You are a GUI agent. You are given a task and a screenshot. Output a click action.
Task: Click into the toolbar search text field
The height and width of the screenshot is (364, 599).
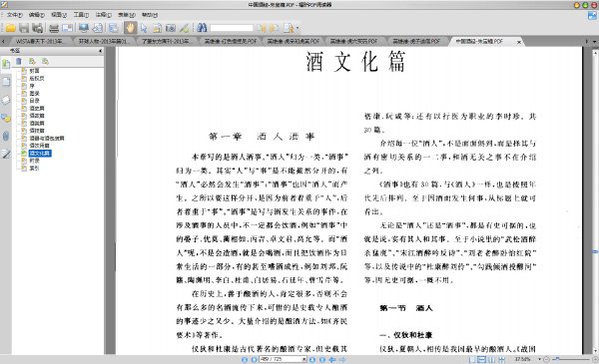(232, 28)
